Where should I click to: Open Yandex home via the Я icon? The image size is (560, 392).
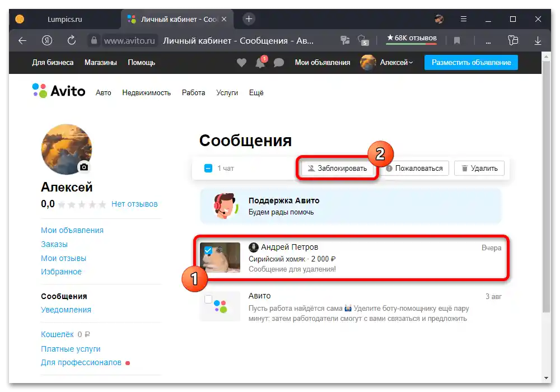[47, 41]
